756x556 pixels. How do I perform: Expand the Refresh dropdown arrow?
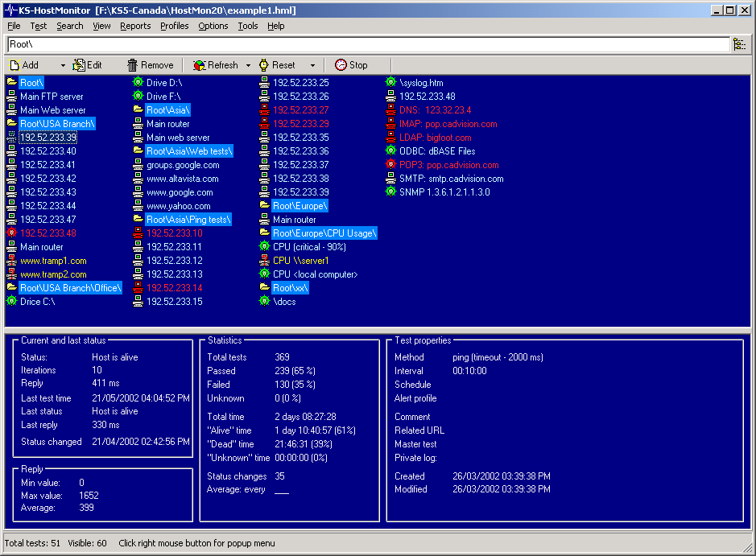pyautogui.click(x=248, y=65)
